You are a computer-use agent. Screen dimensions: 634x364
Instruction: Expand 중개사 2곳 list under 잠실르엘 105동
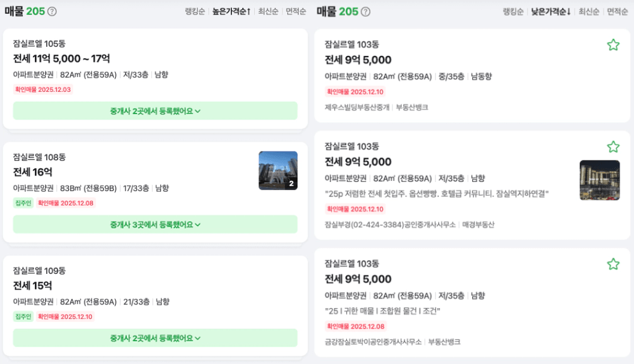(155, 111)
